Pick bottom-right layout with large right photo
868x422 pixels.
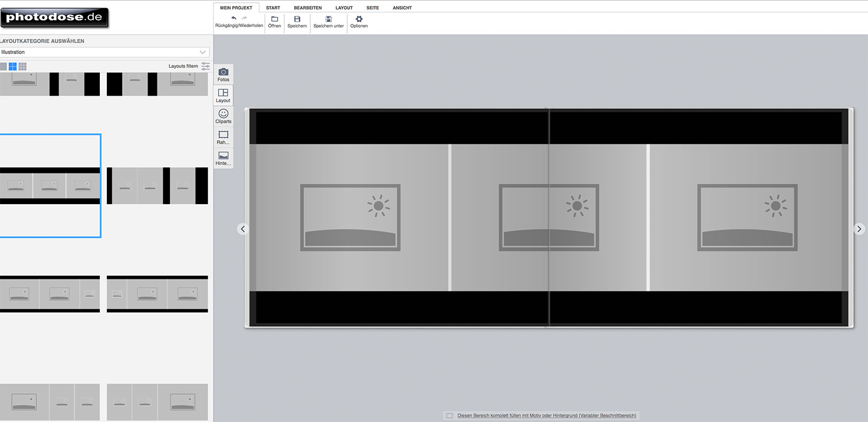point(157,402)
